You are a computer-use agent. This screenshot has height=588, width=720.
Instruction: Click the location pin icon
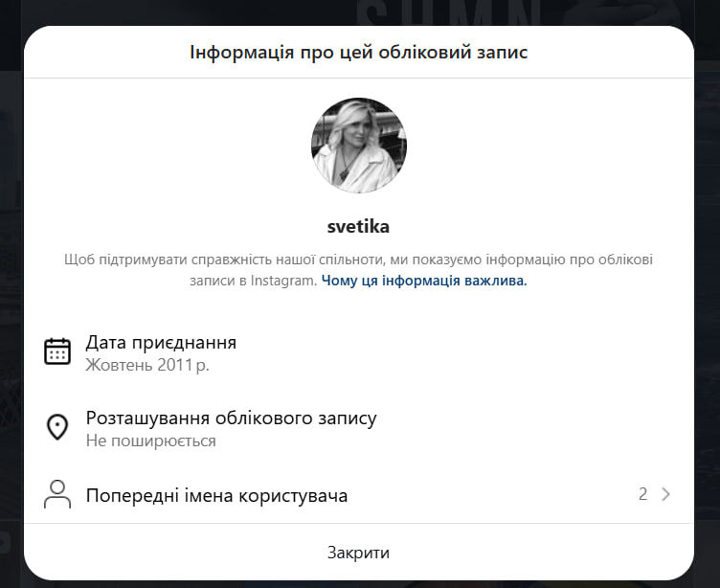coord(57,427)
